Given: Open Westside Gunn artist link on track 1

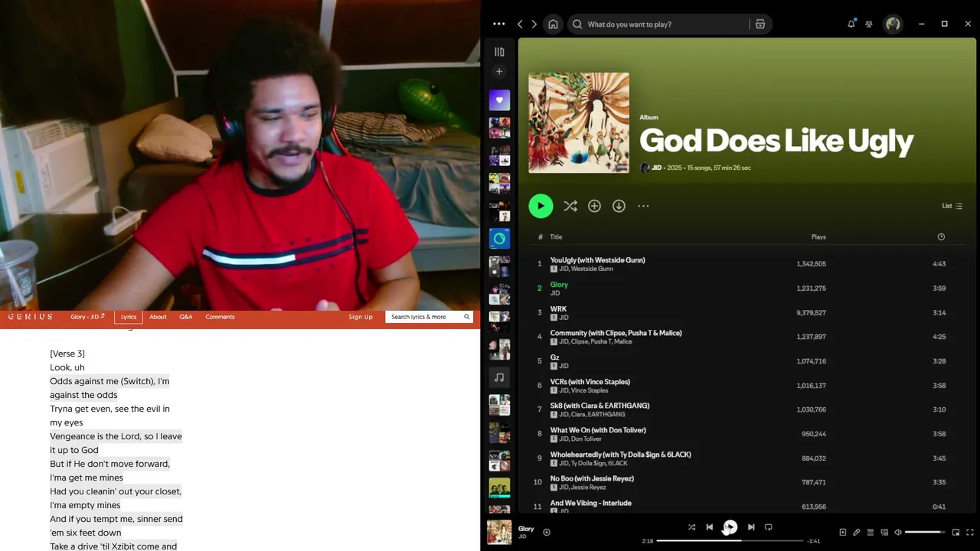Looking at the screenshot, I should tap(592, 269).
